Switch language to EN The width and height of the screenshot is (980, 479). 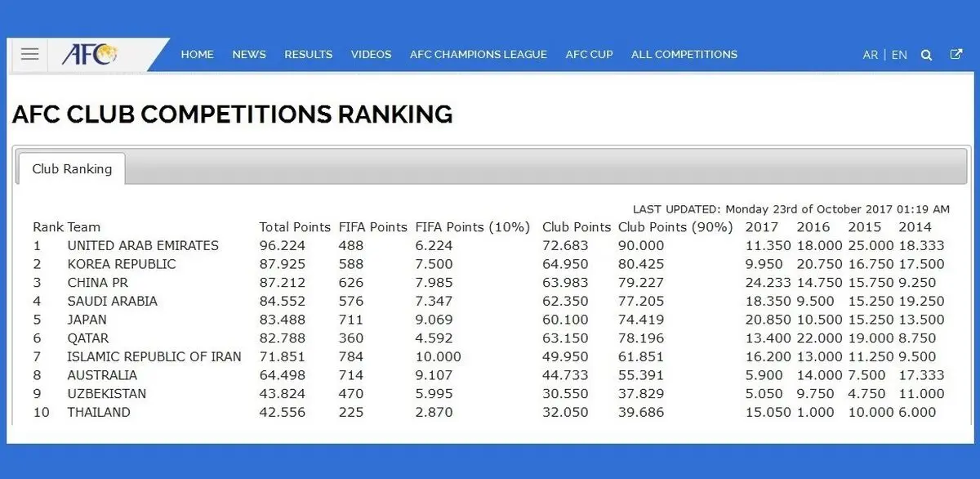(899, 55)
